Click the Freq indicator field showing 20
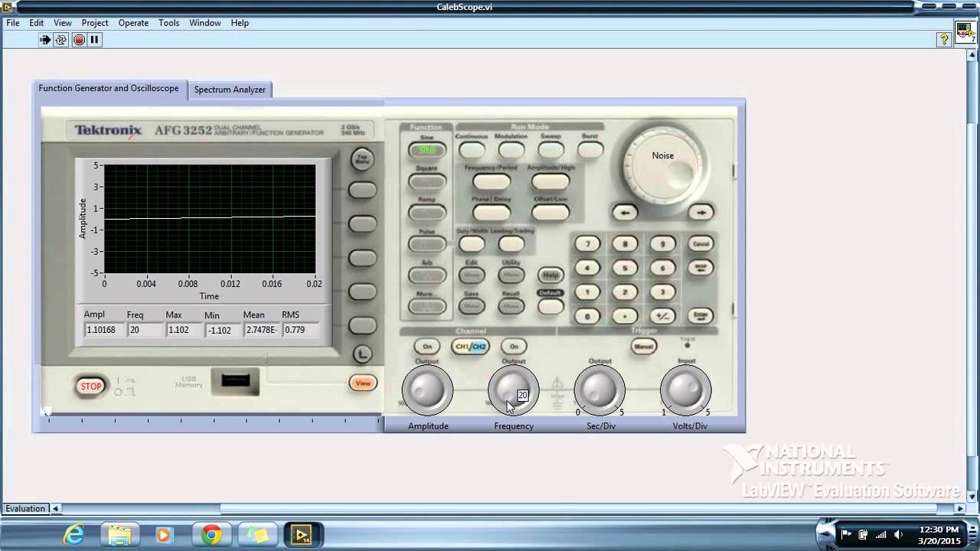This screenshot has width=980, height=551. point(145,330)
